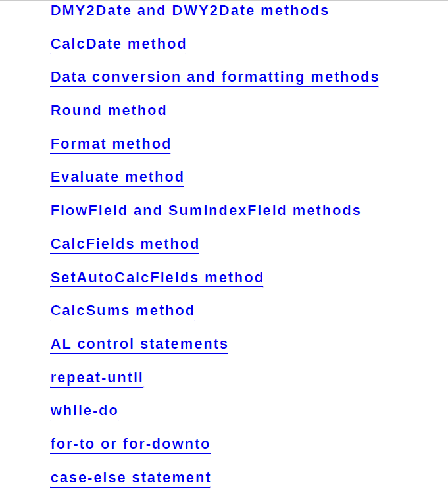Select the for-to or for-downto link
Viewport: 448px width, 500px height.
[x=130, y=444]
